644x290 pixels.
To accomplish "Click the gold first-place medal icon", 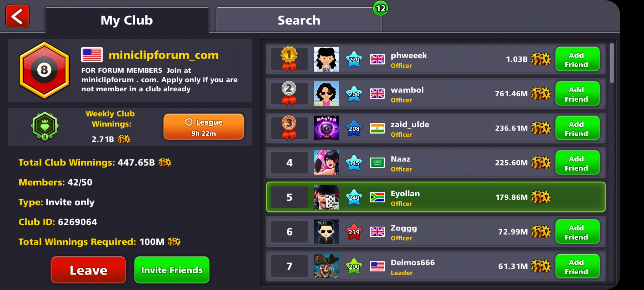I will tap(289, 59).
